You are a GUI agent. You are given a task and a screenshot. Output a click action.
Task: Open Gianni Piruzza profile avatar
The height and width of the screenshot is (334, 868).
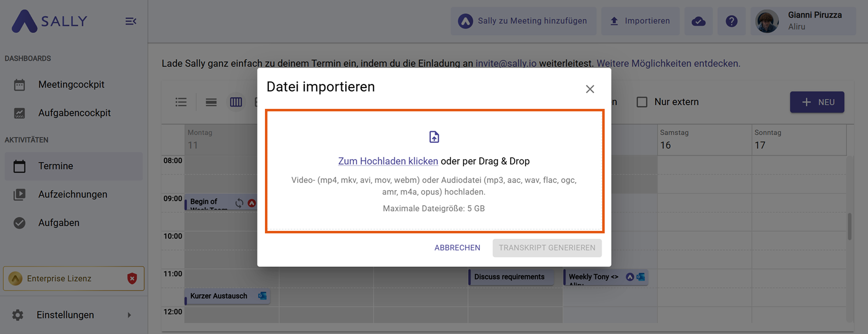pos(767,21)
